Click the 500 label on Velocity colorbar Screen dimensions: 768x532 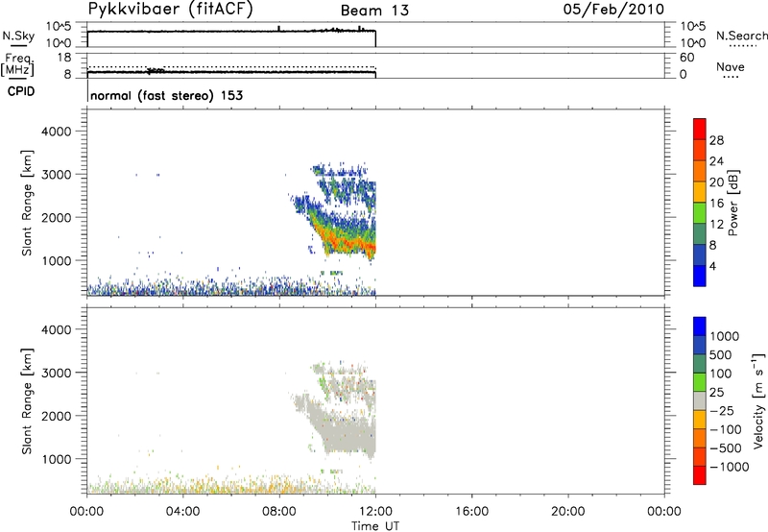721,354
